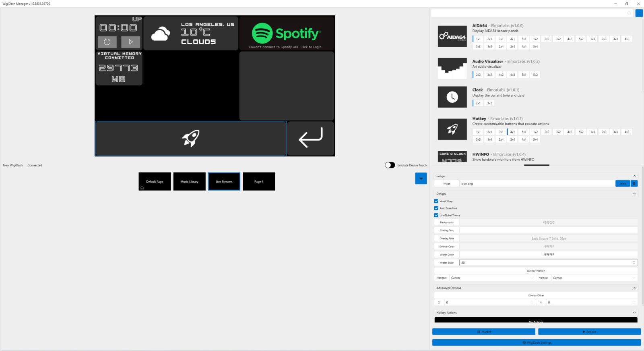This screenshot has width=644, height=351.
Task: Collapse the Design section
Action: [x=634, y=194]
